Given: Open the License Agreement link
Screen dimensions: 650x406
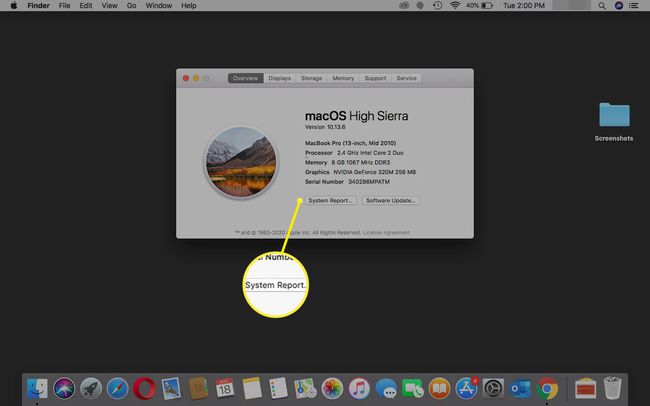Looking at the screenshot, I should pos(386,233).
